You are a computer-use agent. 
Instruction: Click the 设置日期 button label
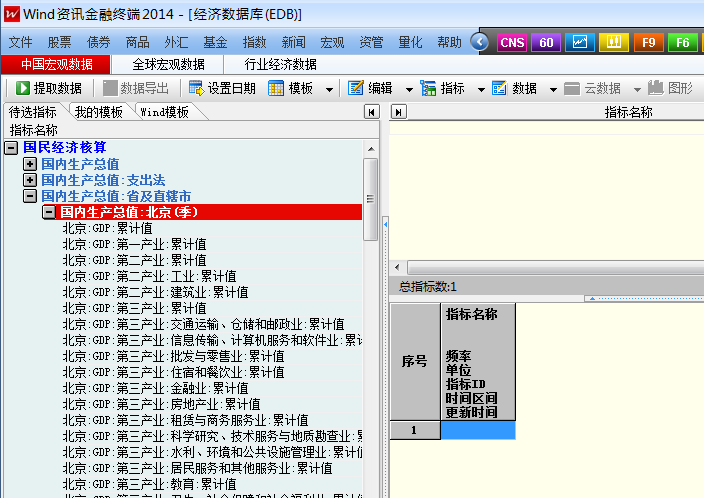(x=231, y=89)
